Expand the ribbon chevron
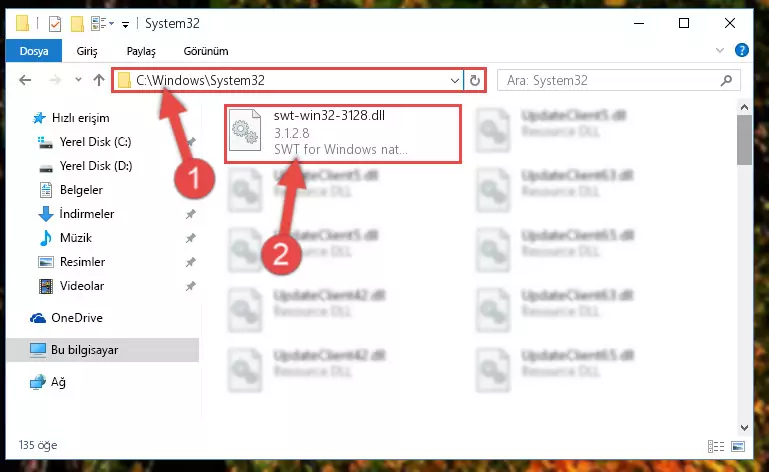 click(x=719, y=50)
